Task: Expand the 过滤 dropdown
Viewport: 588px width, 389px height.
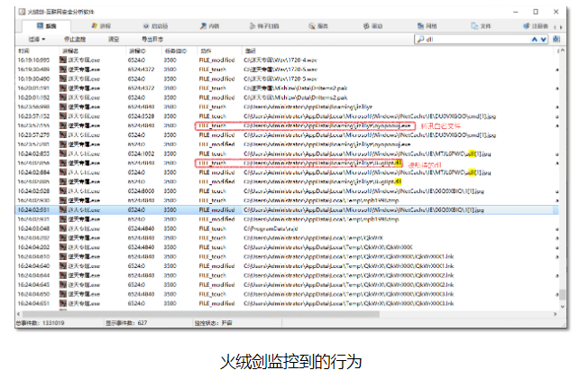Action: 37,39
